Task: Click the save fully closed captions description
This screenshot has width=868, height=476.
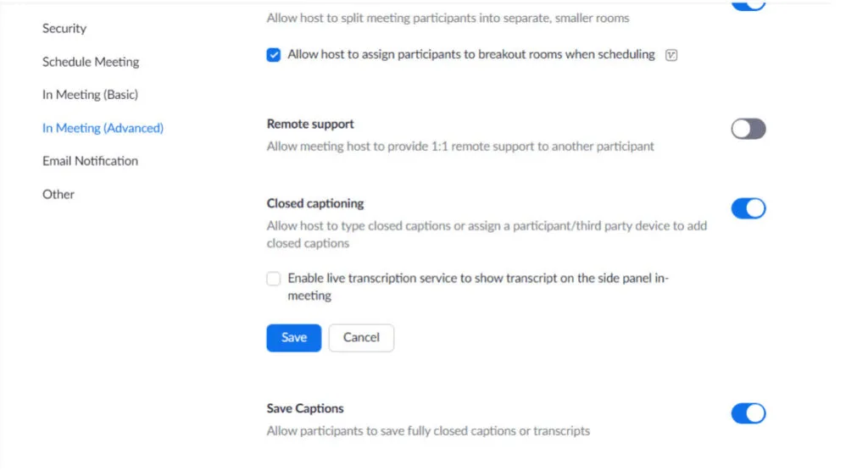Action: pyautogui.click(x=428, y=431)
